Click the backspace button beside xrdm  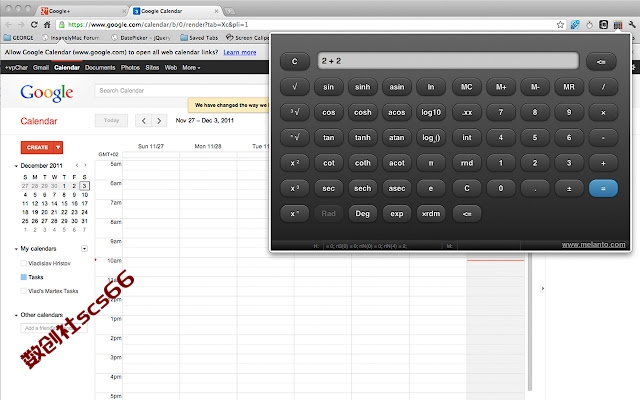467,213
